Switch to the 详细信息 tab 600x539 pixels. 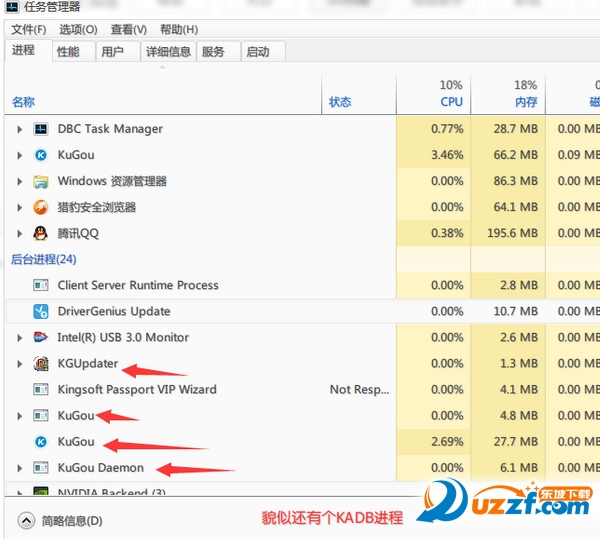pos(168,51)
